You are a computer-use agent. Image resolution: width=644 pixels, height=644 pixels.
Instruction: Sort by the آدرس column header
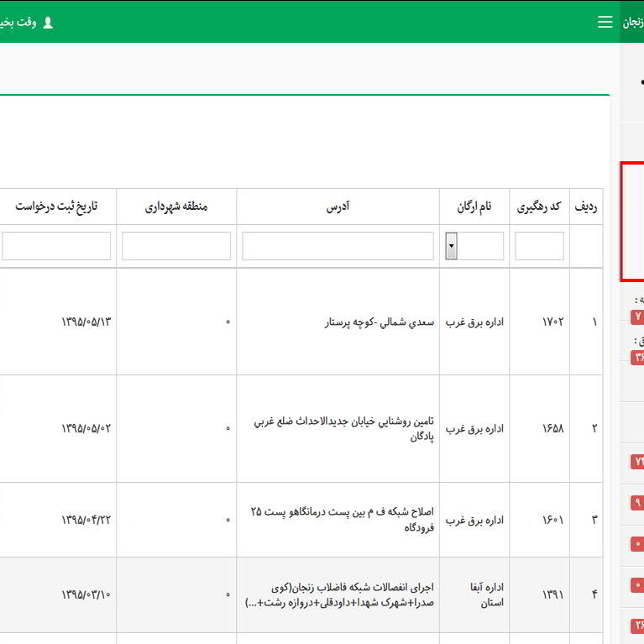pyautogui.click(x=338, y=207)
